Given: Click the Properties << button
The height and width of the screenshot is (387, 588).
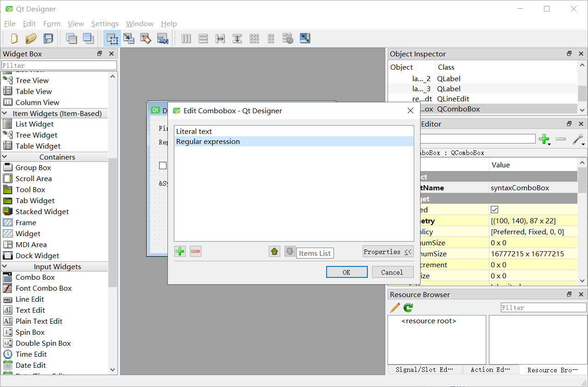Looking at the screenshot, I should pos(388,252).
